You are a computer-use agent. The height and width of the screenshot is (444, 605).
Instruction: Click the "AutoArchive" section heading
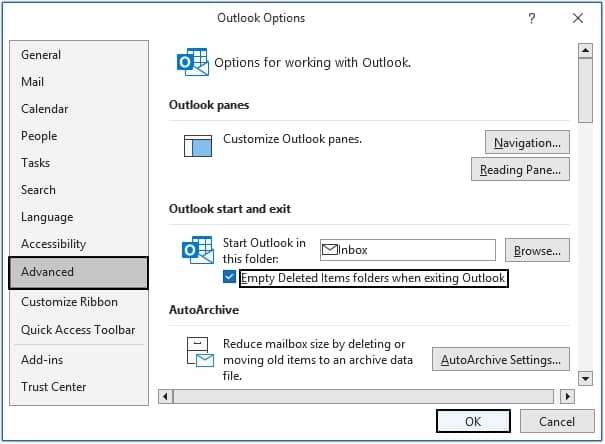[x=204, y=310]
